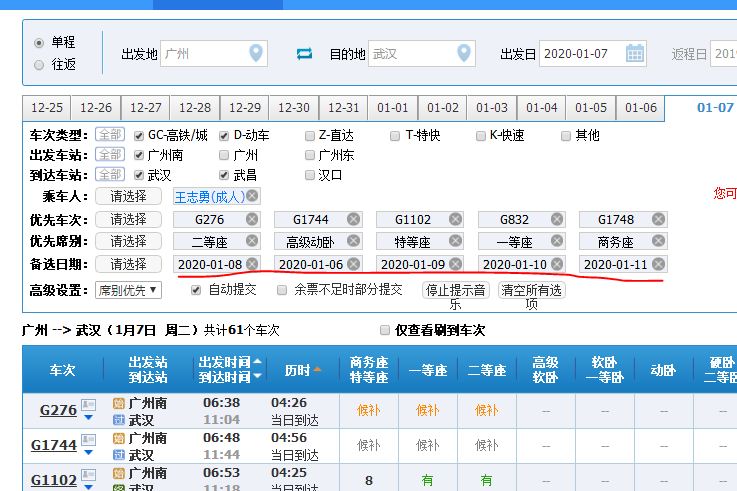Image resolution: width=737 pixels, height=491 pixels.
Task: Check 汉口 arrival station
Action: [310, 175]
